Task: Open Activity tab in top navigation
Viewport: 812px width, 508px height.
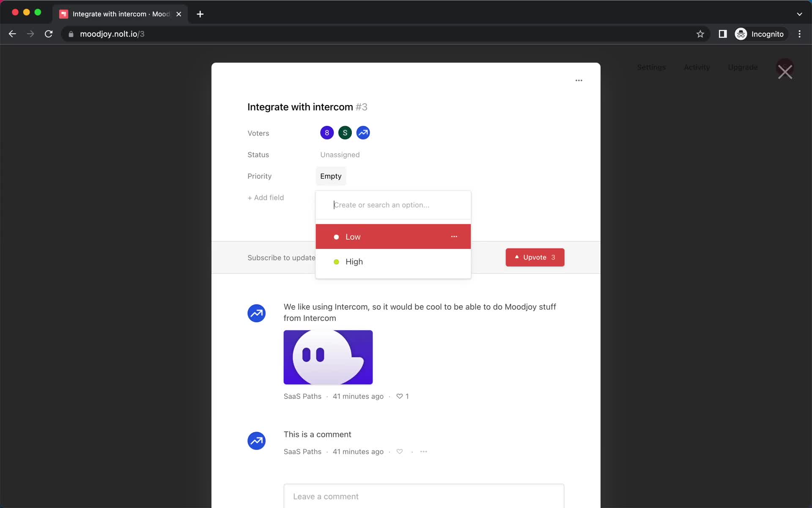Action: pos(696,67)
